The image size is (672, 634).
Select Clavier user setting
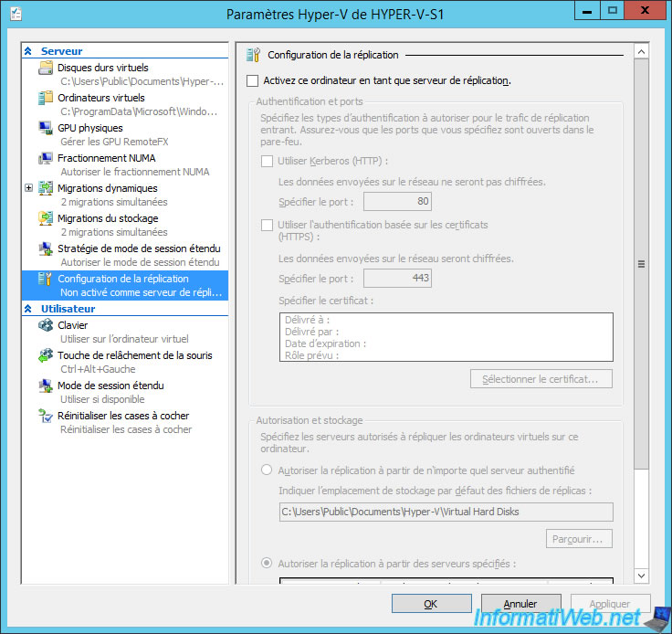[125, 332]
